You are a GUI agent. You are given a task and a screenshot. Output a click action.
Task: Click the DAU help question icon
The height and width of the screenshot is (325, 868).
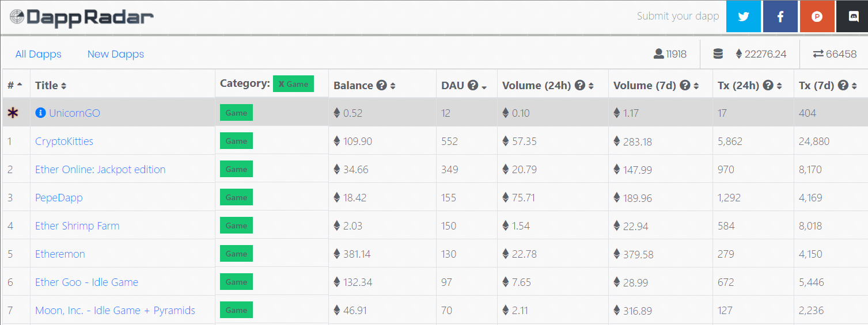pyautogui.click(x=473, y=85)
